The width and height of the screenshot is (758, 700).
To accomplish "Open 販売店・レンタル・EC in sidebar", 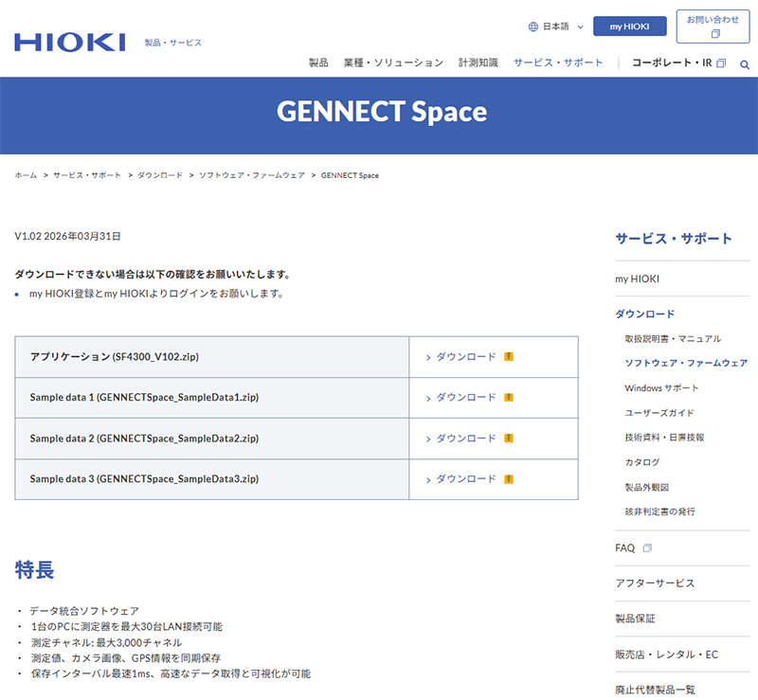I will [x=667, y=655].
